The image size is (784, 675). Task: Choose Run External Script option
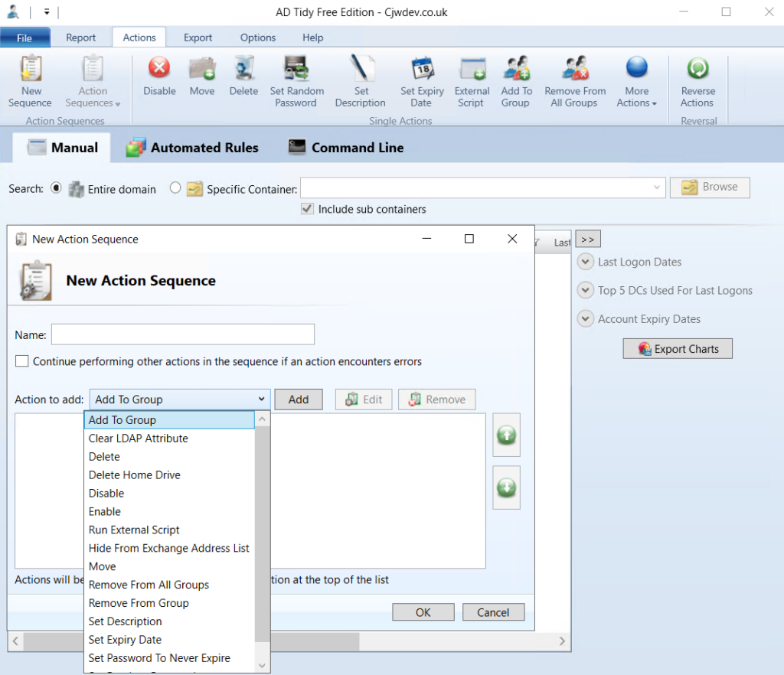[x=169, y=530]
